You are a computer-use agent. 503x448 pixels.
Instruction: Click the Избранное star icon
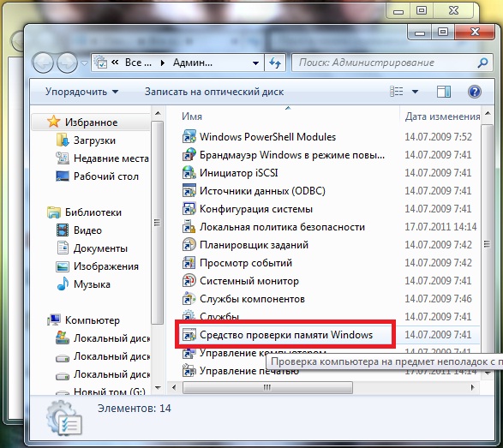click(x=53, y=122)
